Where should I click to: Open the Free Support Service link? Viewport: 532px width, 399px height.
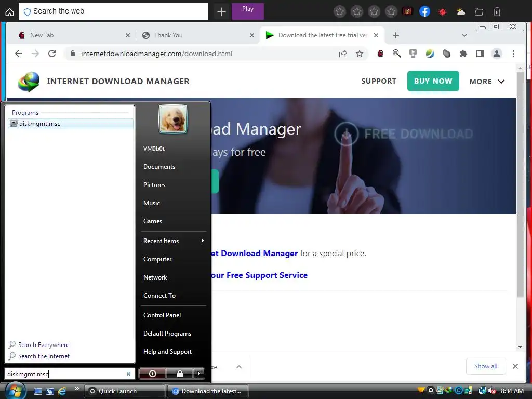click(259, 275)
